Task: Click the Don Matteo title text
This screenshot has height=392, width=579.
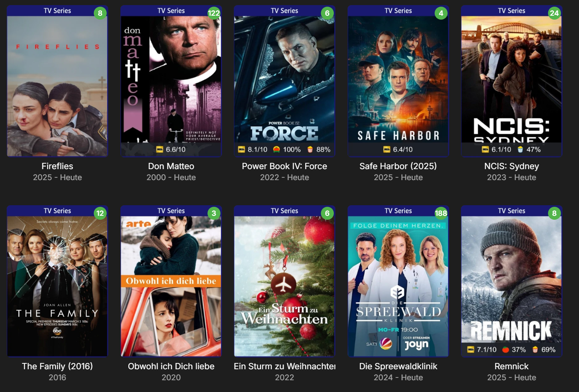Action: click(x=171, y=166)
